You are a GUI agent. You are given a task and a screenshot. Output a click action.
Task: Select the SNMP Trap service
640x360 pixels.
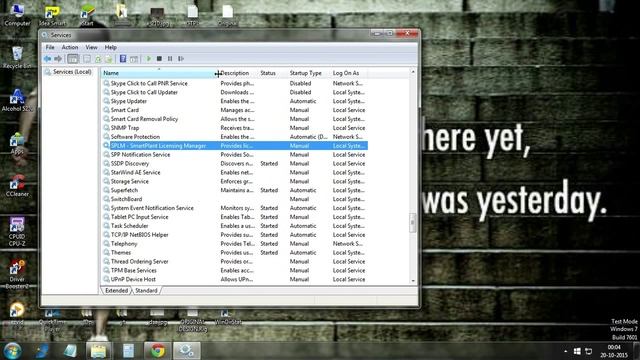pos(235,128)
